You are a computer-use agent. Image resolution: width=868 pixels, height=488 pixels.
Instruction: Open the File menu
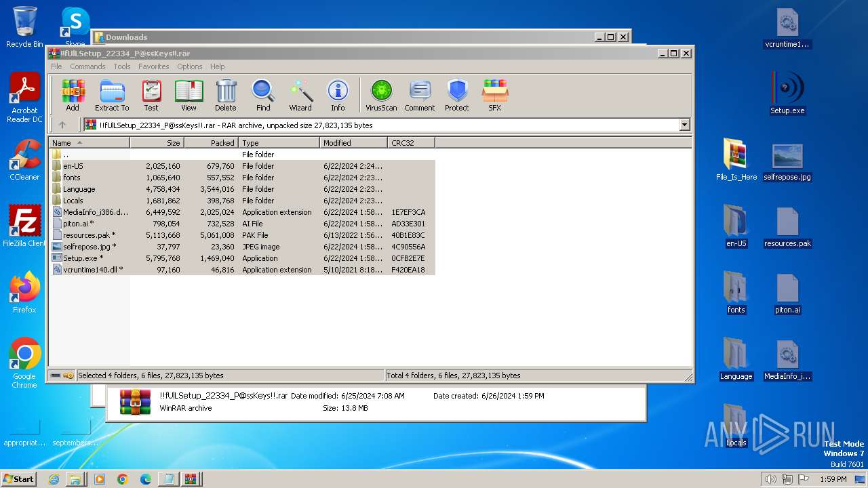(56, 66)
